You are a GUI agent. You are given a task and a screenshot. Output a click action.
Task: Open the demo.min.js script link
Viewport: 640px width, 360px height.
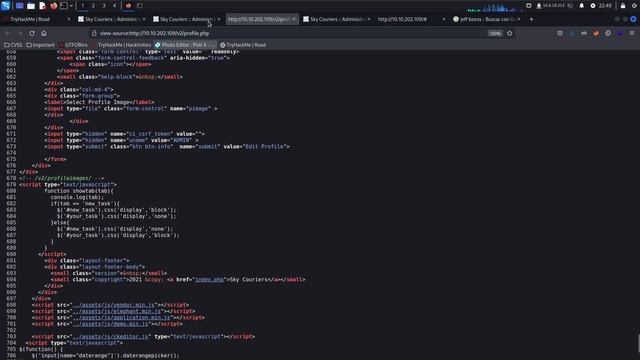[111, 324]
